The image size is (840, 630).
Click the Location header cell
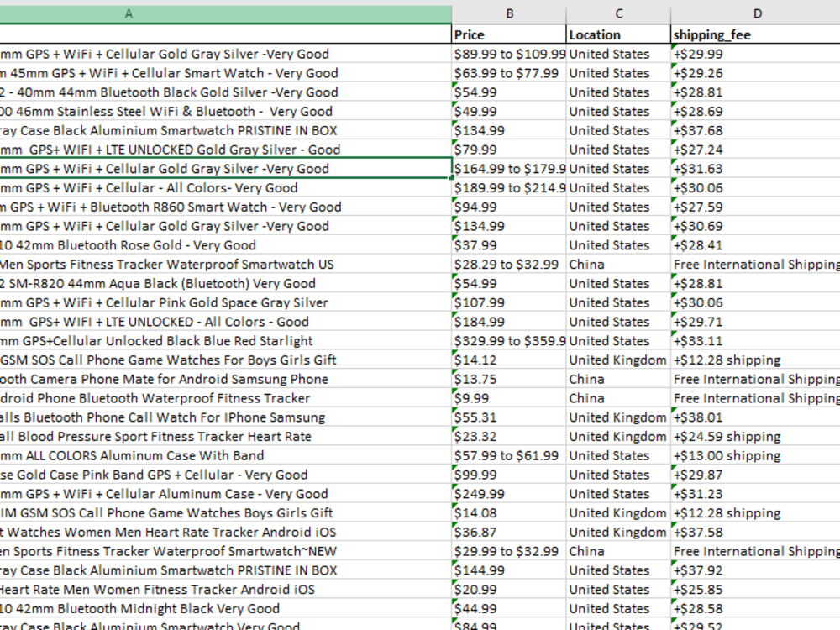click(x=618, y=34)
